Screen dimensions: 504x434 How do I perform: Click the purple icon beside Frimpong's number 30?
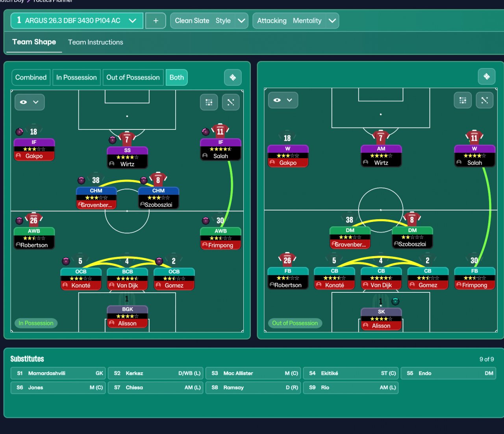[x=206, y=221]
